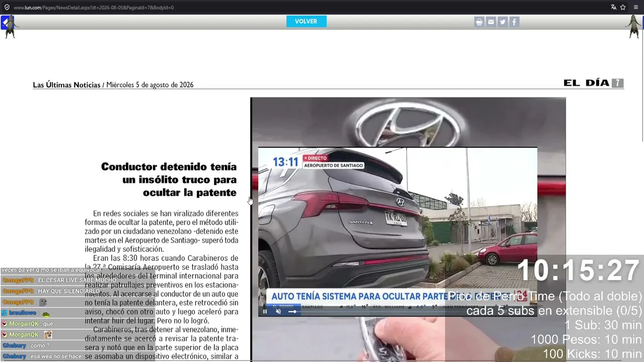The width and height of the screenshot is (644, 362).
Task: Bookmark this page with the star icon
Action: pyautogui.click(x=623, y=7)
